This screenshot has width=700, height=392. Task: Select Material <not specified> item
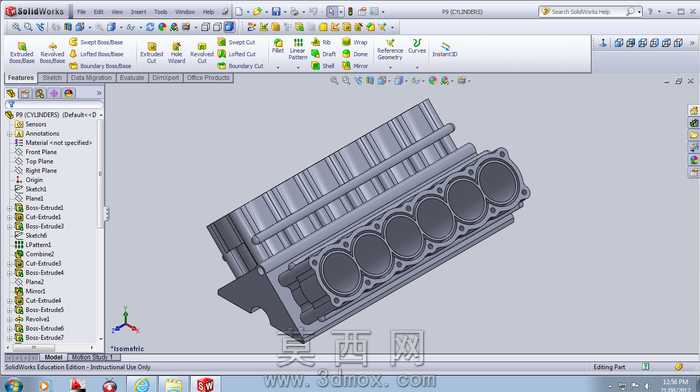[54, 143]
